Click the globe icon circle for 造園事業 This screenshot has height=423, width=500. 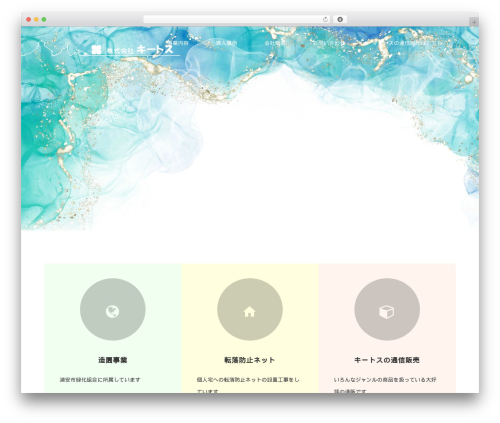[113, 309]
